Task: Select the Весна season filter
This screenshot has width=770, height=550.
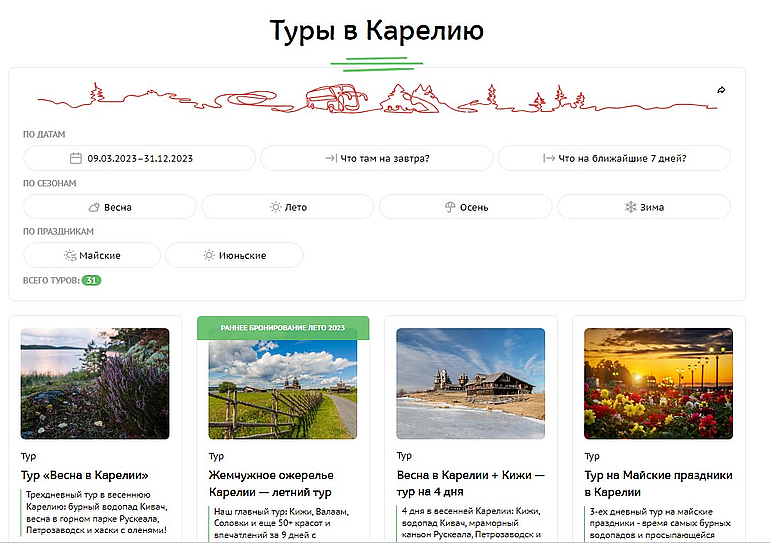Action: point(110,207)
